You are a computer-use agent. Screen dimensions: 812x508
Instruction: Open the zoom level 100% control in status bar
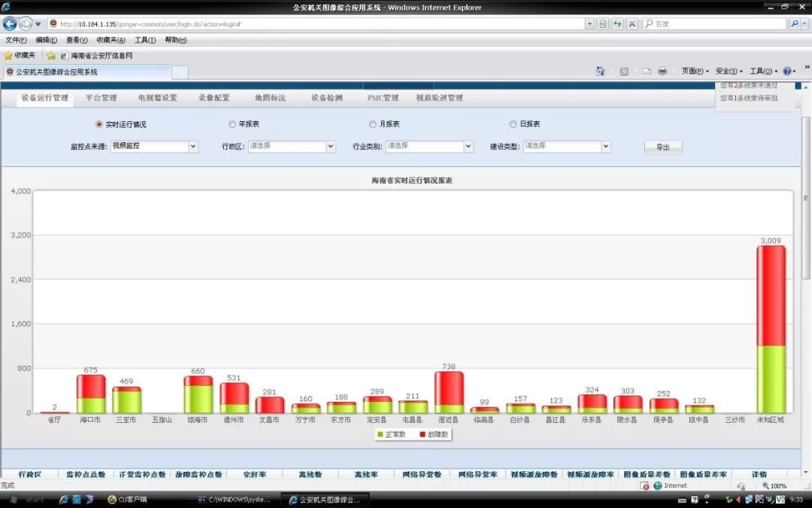point(774,485)
